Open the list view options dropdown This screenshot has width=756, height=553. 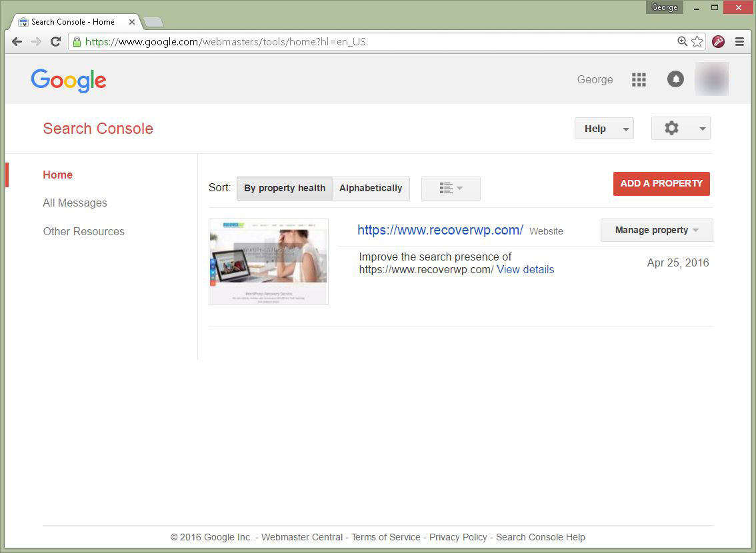[451, 188]
